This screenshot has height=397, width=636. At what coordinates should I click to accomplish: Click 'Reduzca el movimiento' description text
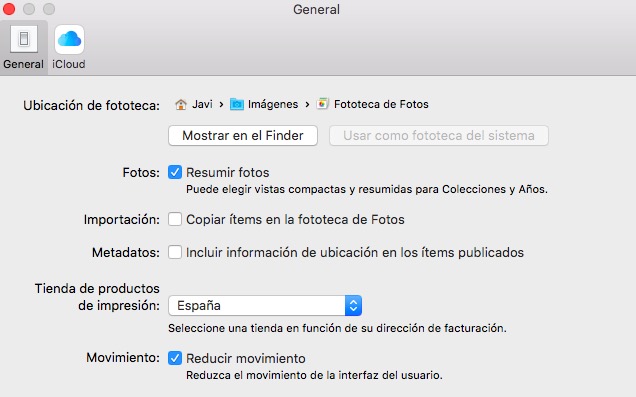tap(314, 375)
